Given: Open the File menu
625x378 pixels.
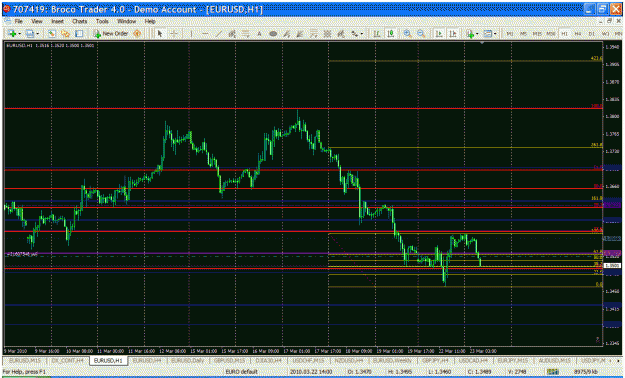Looking at the screenshot, I should [x=19, y=21].
